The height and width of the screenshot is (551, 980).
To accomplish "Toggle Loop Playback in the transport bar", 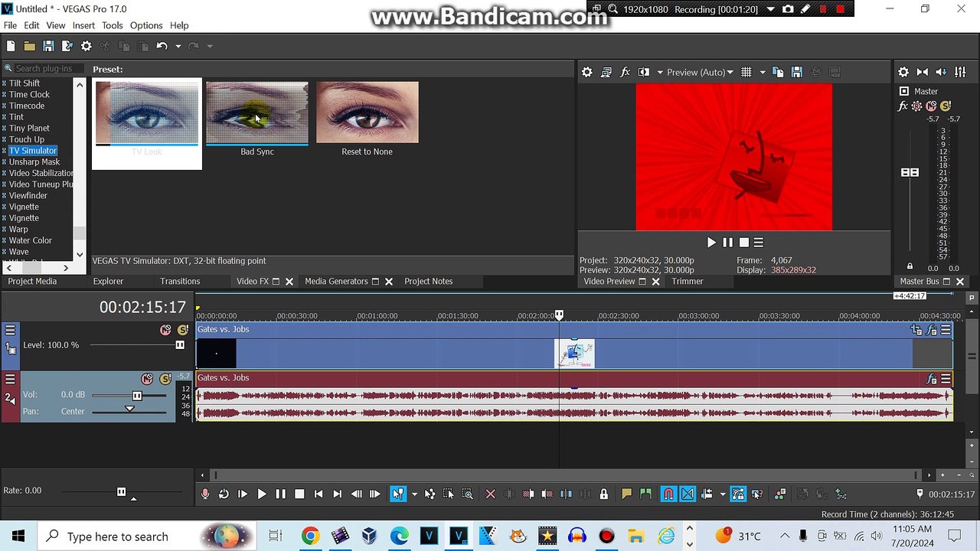I will [224, 494].
